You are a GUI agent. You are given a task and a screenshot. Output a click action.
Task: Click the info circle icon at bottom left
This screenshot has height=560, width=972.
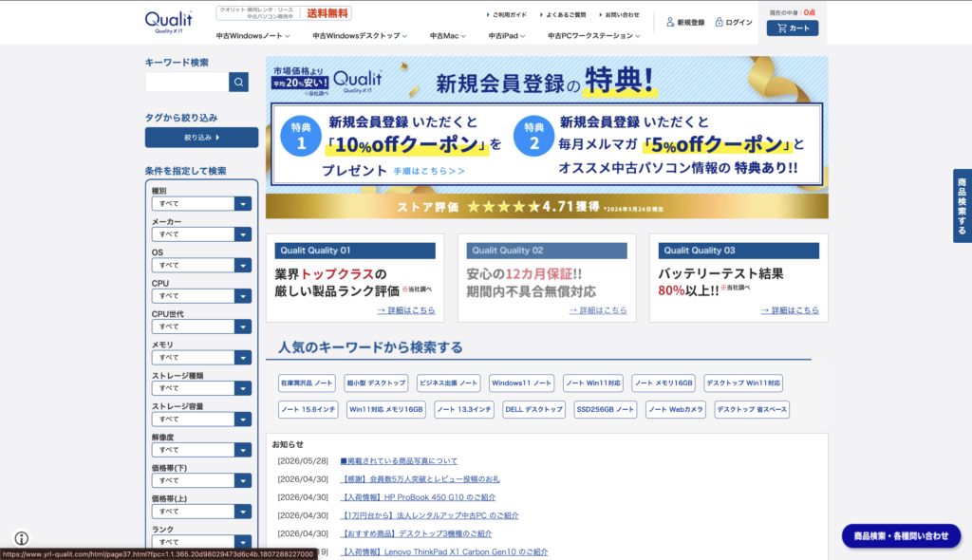22,538
